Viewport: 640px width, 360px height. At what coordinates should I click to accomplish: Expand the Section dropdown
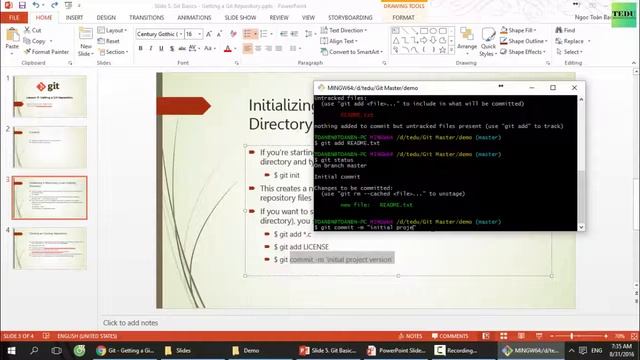[x=113, y=52]
